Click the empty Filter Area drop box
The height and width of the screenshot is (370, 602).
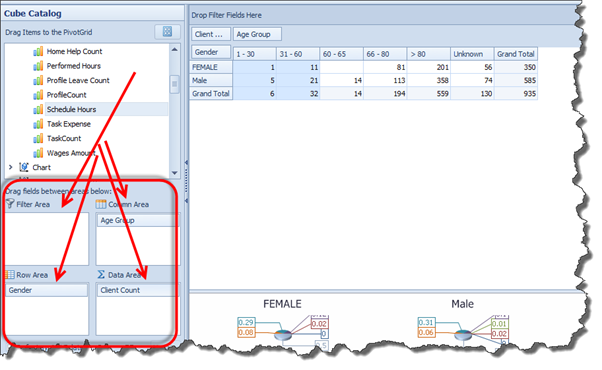[47, 239]
